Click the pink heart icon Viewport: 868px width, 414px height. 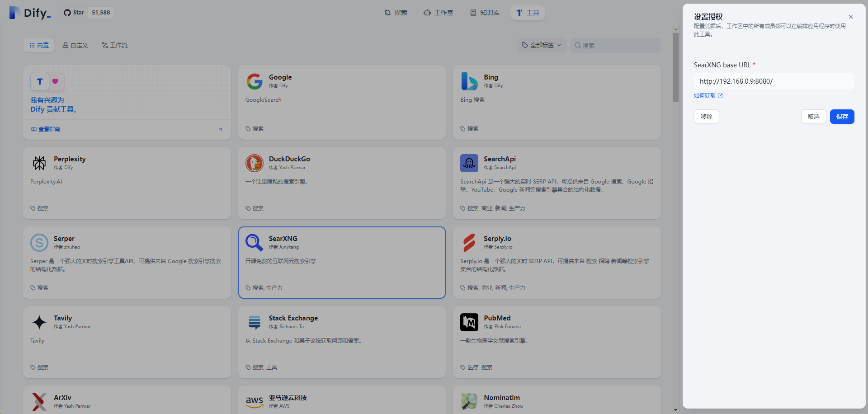tap(55, 81)
